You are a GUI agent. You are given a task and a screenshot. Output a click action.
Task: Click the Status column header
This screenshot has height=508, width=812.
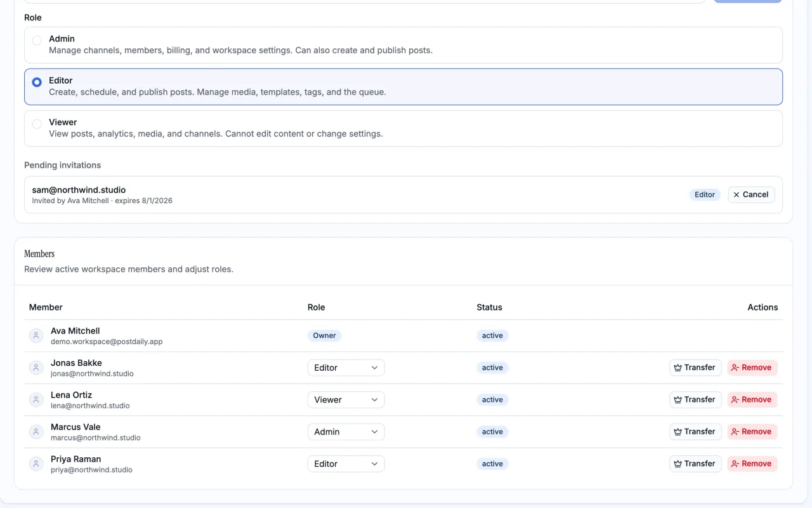point(489,307)
